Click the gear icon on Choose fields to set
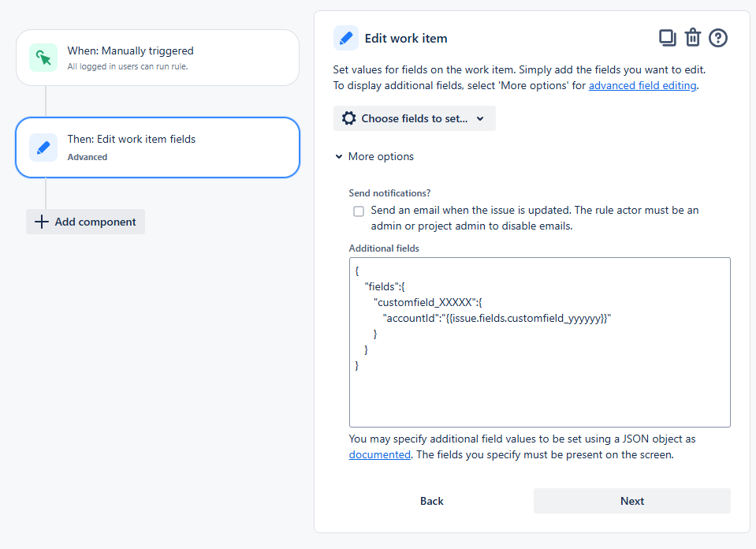This screenshot has width=756, height=549. pos(349,118)
